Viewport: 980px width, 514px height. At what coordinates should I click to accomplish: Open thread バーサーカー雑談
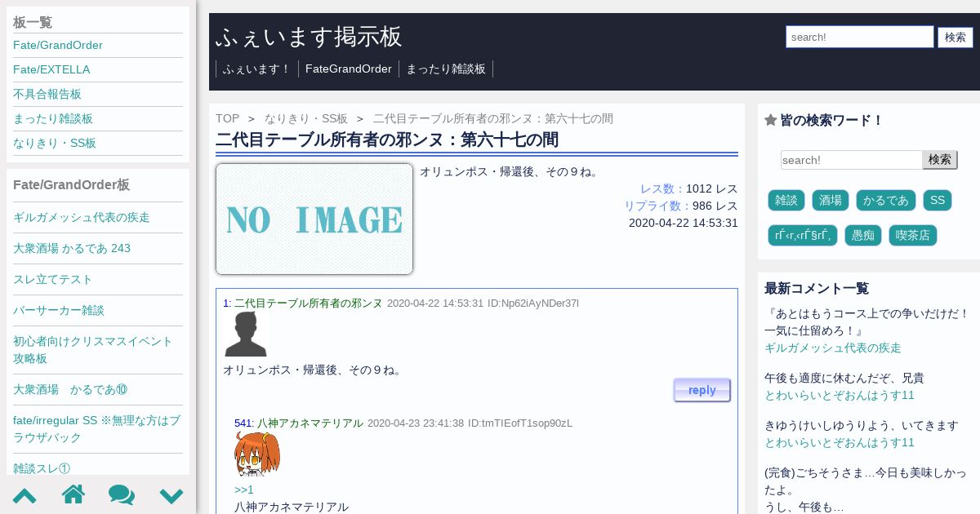tap(59, 310)
